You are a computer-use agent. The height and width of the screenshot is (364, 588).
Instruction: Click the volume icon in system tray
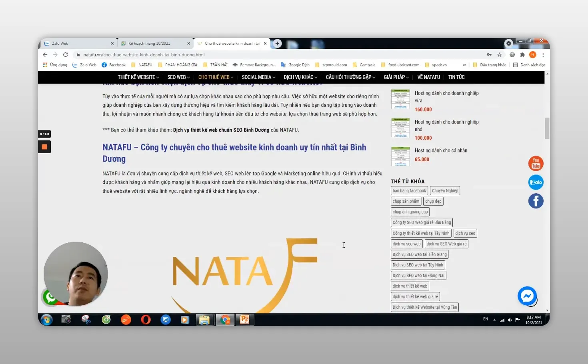(510, 320)
